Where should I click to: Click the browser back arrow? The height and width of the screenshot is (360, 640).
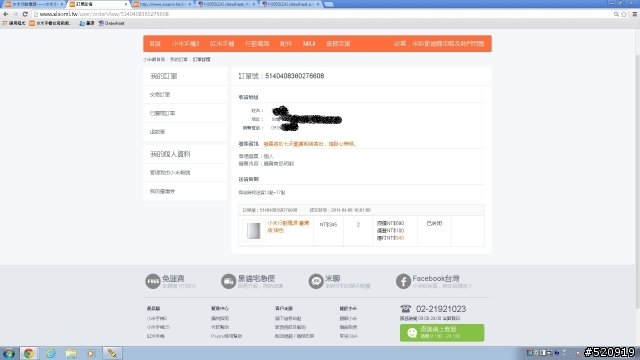coord(6,14)
